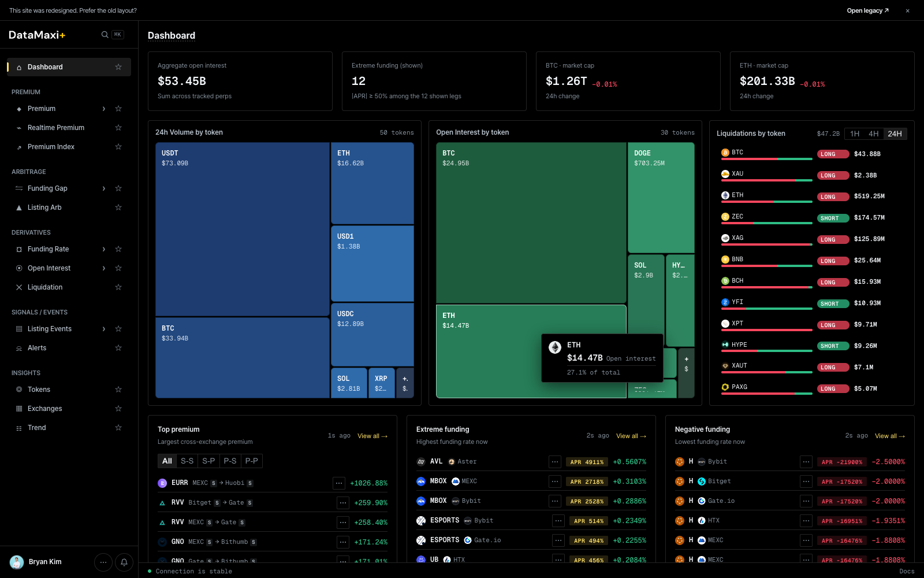Click the Tokens sidebar icon
This screenshot has height=578, width=924.
19,390
